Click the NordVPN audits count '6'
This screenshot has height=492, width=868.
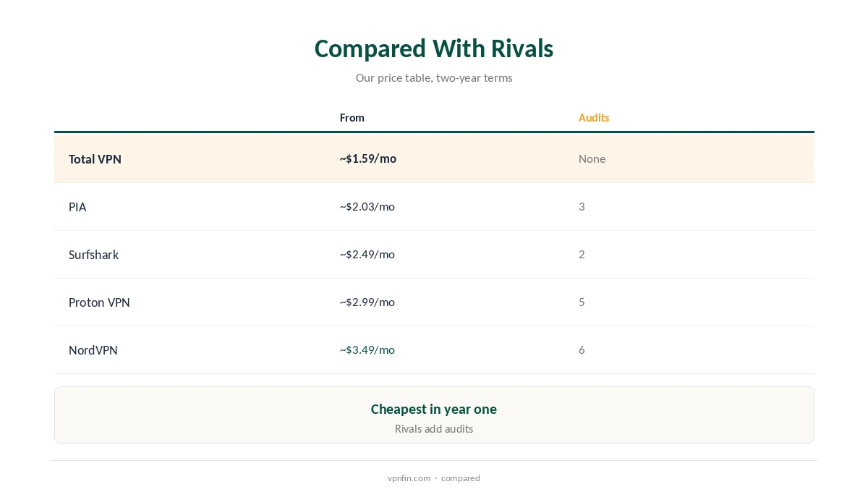582,350
